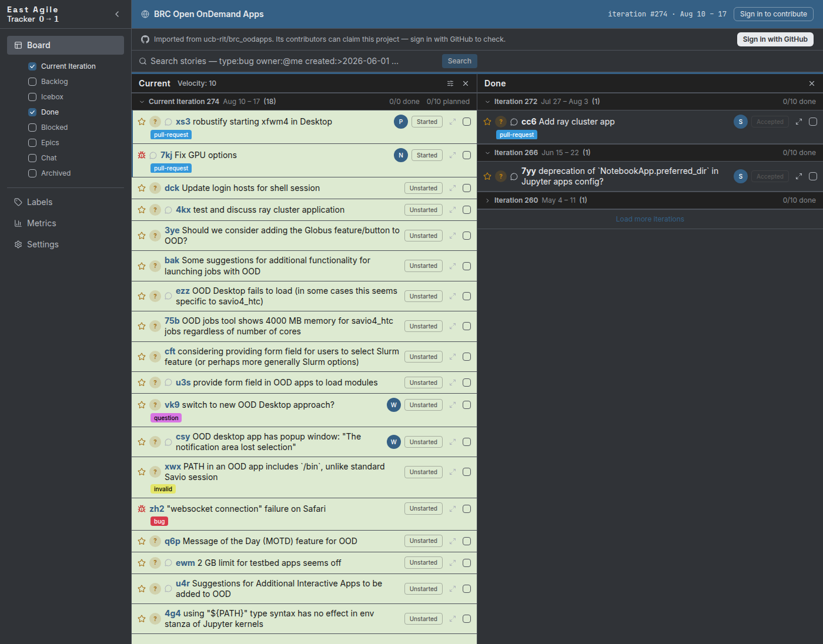Close the Done panel
823x644 pixels.
[x=812, y=83]
